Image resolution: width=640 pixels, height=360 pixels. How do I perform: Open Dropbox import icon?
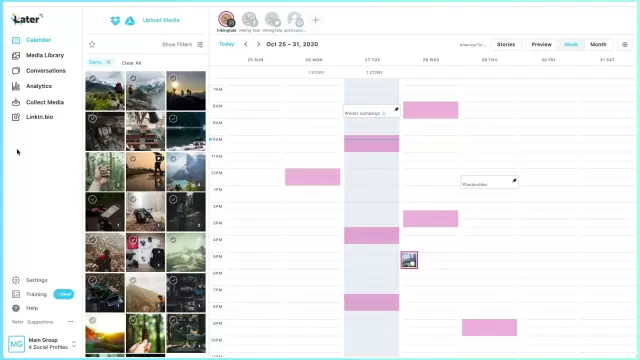(115, 20)
